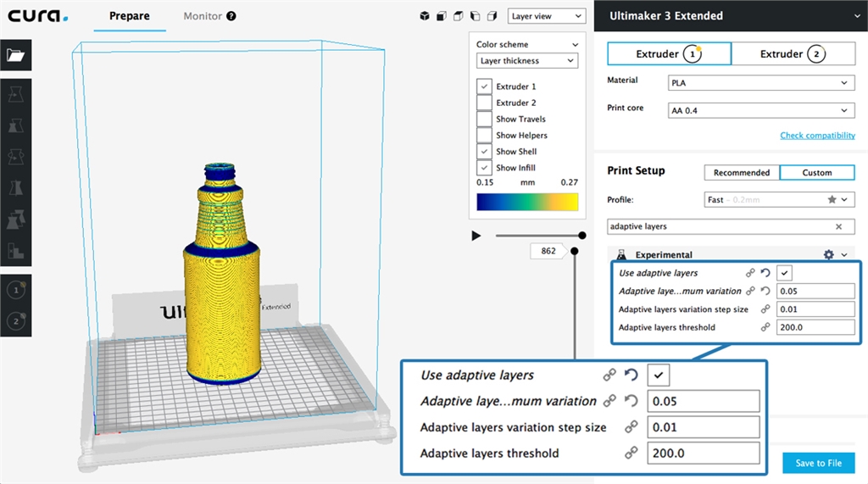
Task: Uncheck the Show Infill checkbox
Action: pos(484,168)
